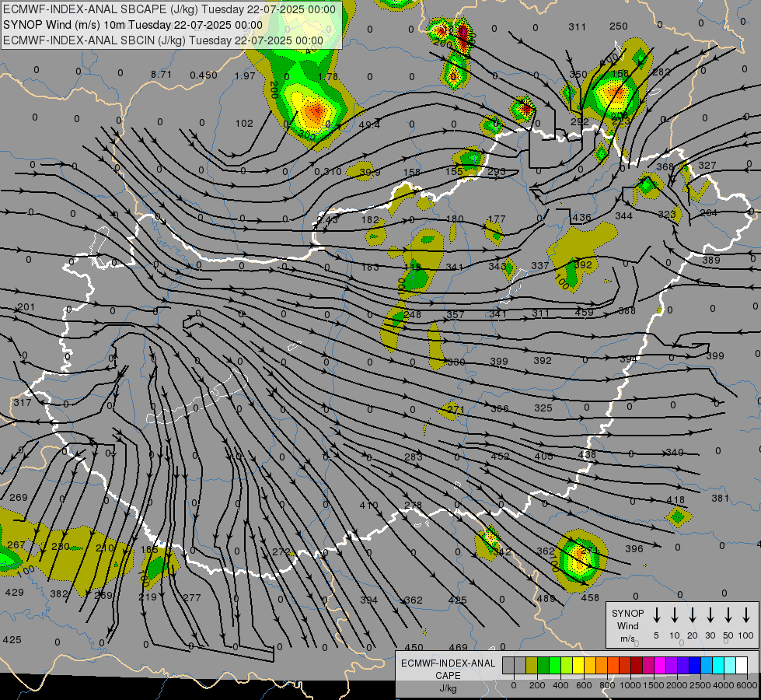Click the map value 418

675,500
